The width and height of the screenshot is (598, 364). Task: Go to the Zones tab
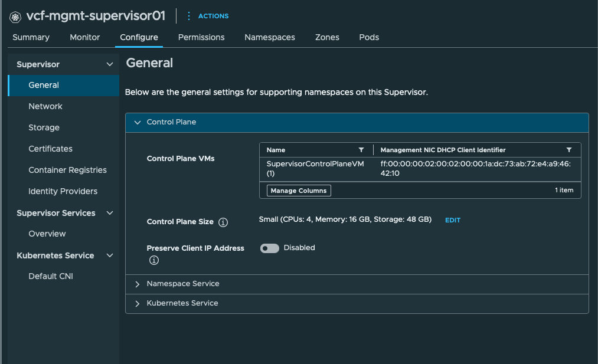click(x=327, y=37)
